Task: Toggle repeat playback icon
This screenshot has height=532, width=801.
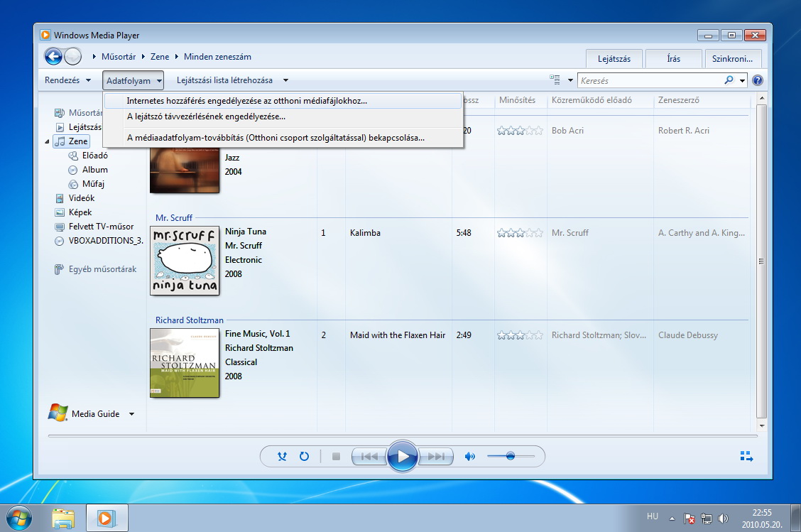Action: [304, 457]
